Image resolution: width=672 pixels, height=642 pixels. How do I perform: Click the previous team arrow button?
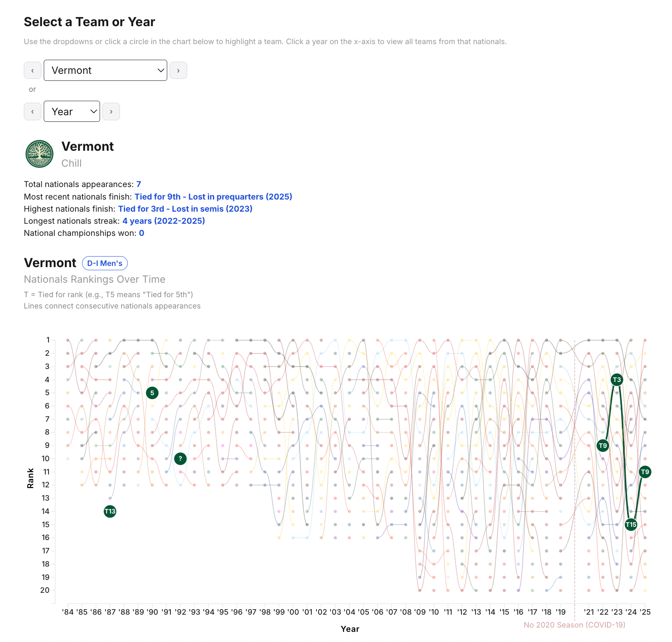click(x=32, y=71)
